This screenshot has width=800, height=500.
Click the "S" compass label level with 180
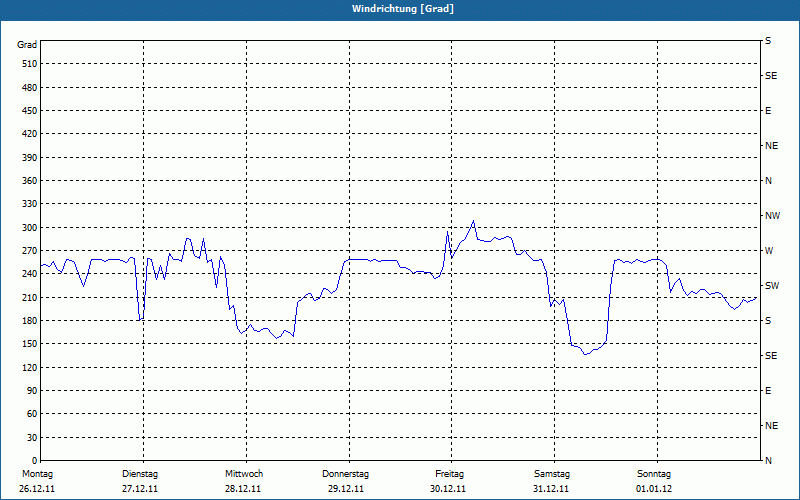768,321
